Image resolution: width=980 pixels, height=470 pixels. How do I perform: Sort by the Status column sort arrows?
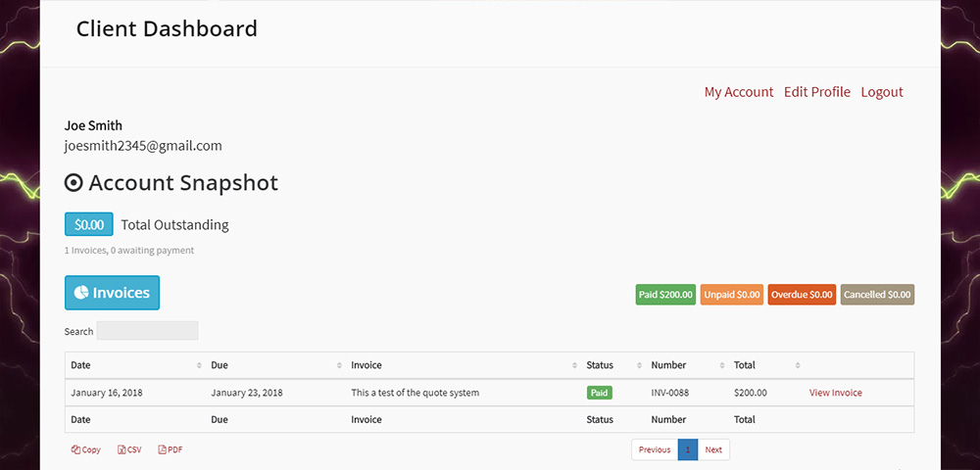pos(639,365)
